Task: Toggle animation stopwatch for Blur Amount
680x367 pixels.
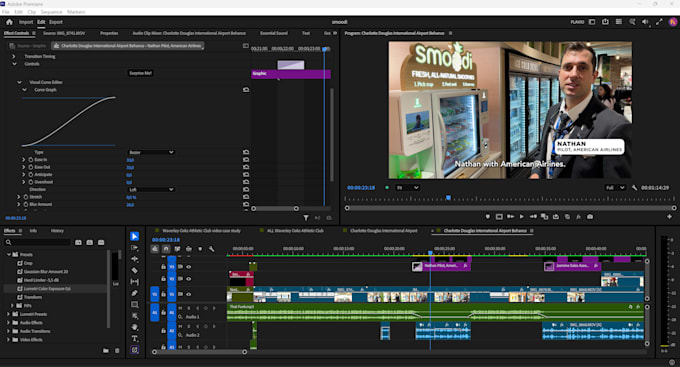Action: (26, 204)
